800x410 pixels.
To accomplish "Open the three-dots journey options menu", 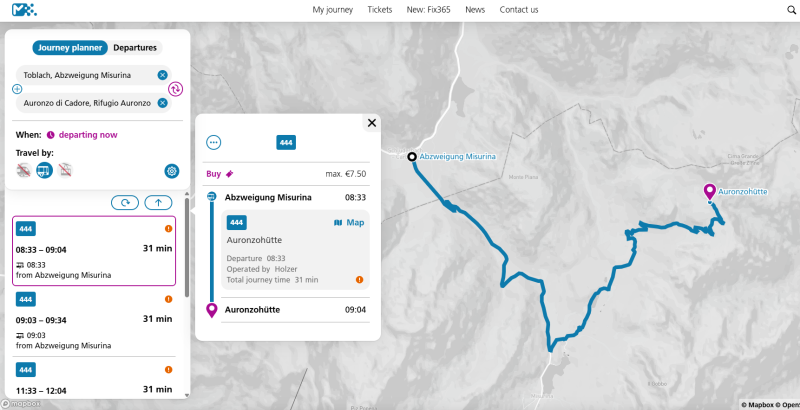I will click(x=213, y=143).
